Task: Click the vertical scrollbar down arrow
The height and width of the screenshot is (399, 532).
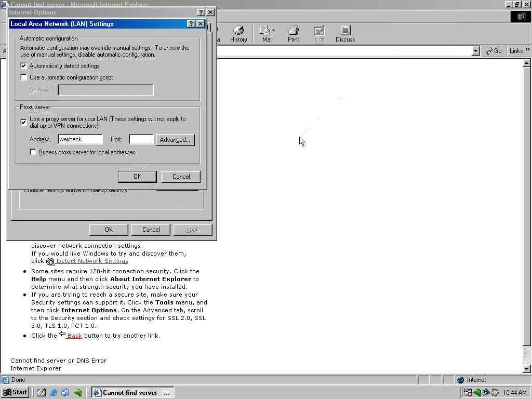Action: pyautogui.click(x=526, y=369)
